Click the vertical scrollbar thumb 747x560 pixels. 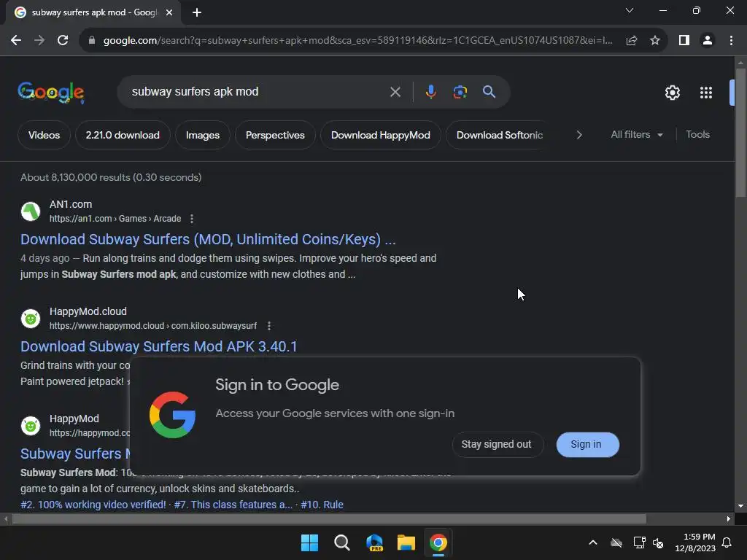[x=740, y=133]
